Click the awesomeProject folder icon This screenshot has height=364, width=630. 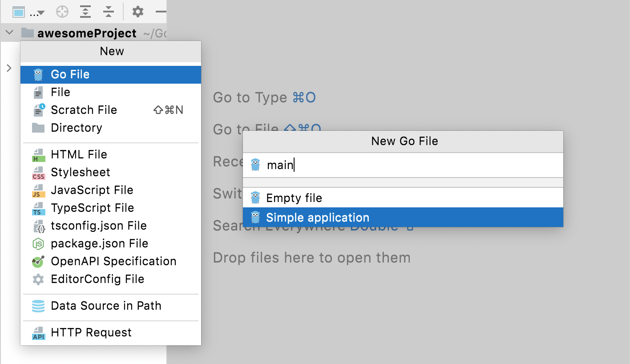pos(27,32)
